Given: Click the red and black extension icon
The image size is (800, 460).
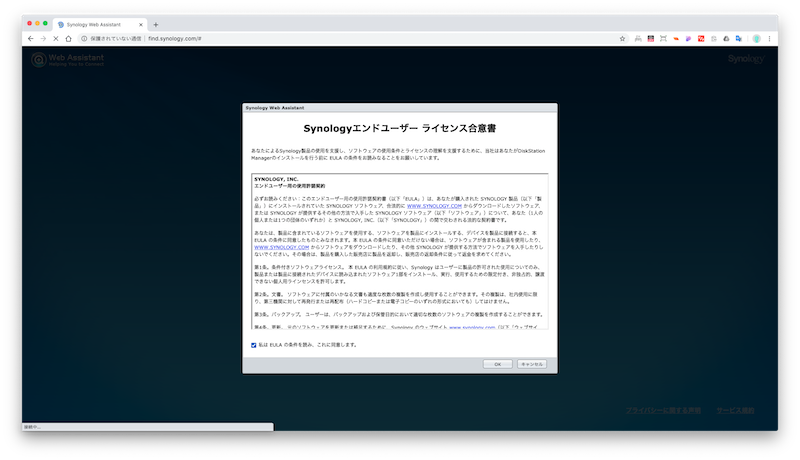Looking at the screenshot, I should tap(651, 39).
